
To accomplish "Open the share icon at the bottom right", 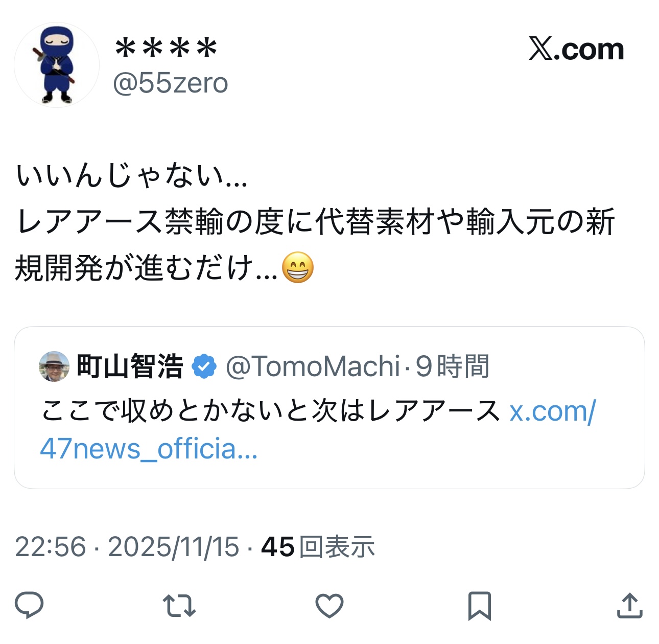I will (629, 606).
